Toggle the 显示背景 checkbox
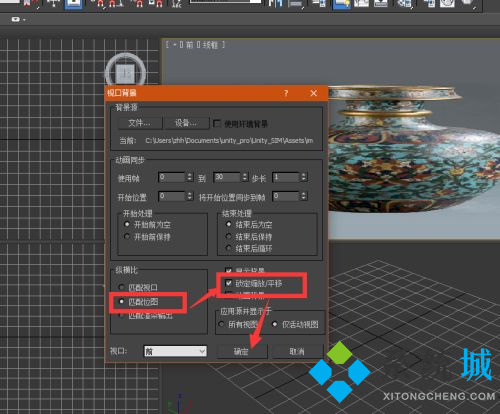The width and height of the screenshot is (500, 414). (229, 270)
